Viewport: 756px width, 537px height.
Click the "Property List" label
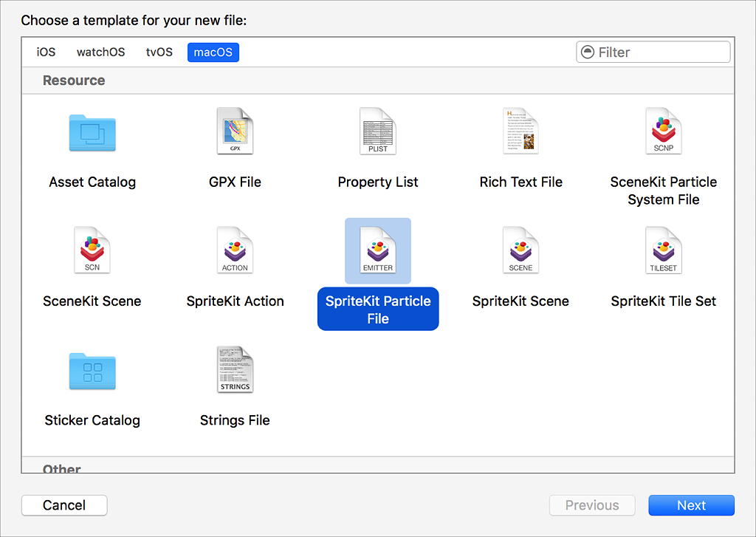pos(378,182)
